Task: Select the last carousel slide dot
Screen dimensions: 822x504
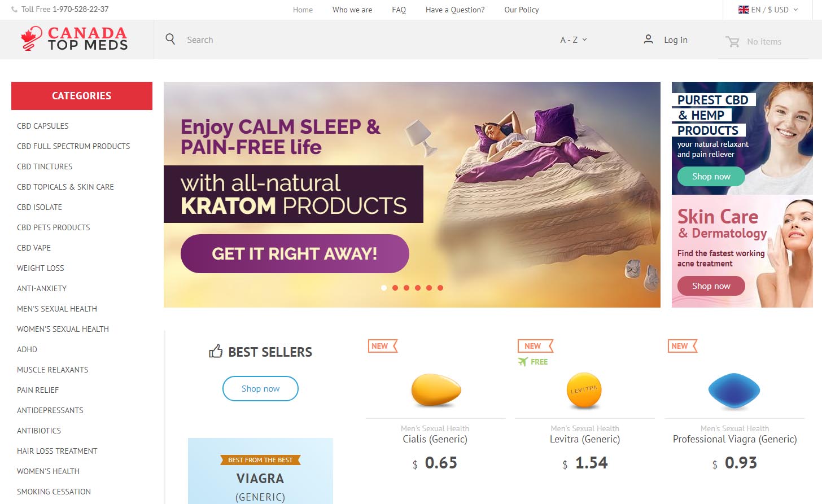Action: pyautogui.click(x=440, y=288)
